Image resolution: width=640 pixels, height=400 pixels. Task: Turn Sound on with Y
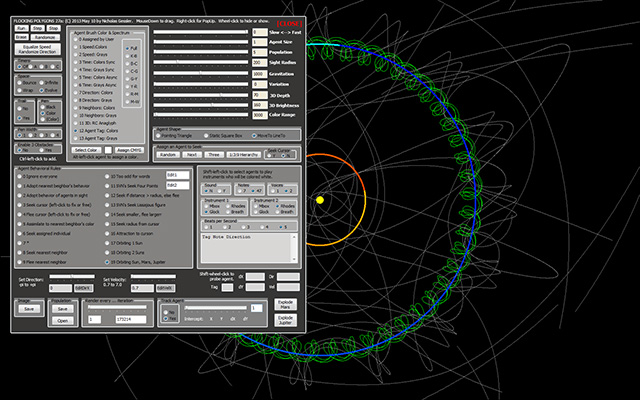click(220, 191)
